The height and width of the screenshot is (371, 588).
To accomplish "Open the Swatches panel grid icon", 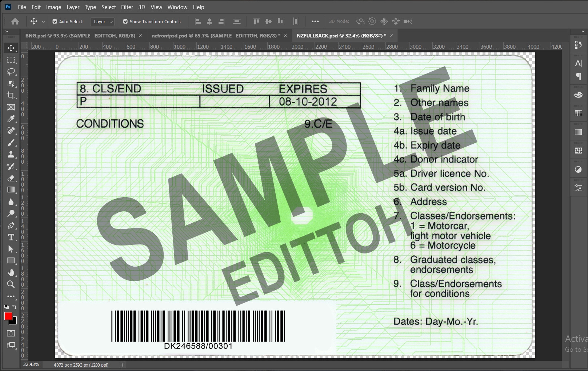I will coord(578,113).
